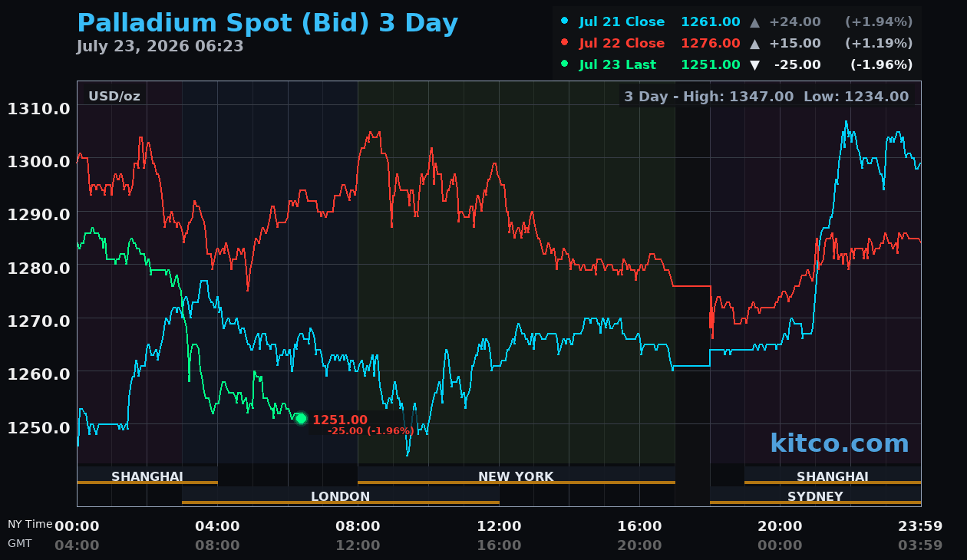The height and width of the screenshot is (560, 967).
Task: Click the 1290.0 y-axis label
Action: (38, 215)
